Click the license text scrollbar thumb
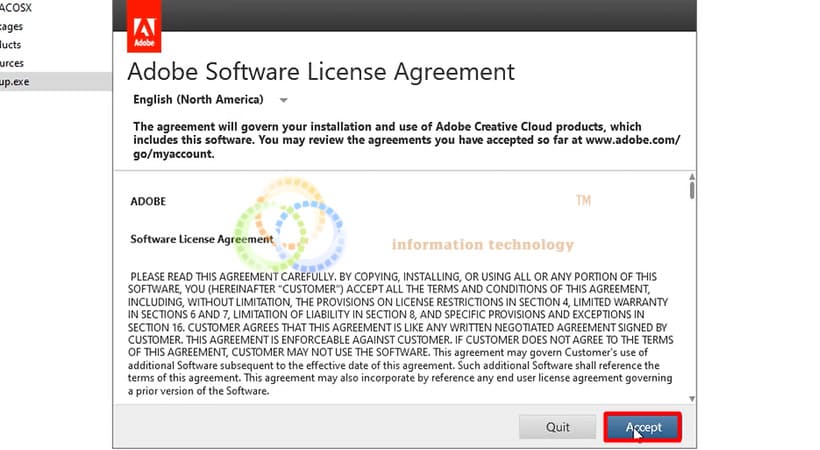This screenshot has height=450, width=820. coord(692,190)
